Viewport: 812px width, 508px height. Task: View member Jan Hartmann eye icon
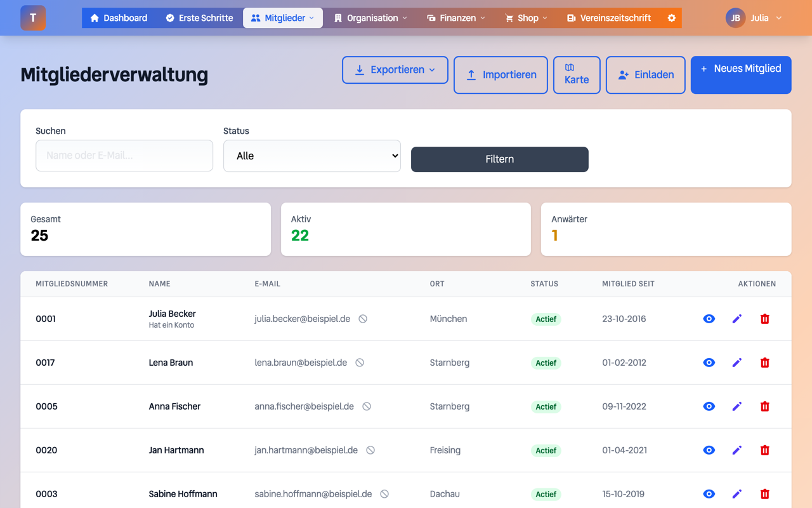tap(709, 450)
